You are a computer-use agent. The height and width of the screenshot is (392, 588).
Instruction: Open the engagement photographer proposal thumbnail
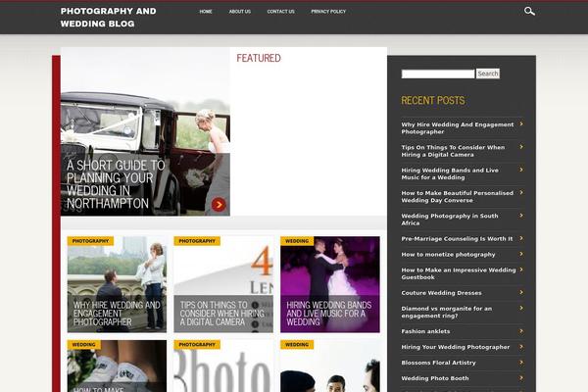click(117, 284)
